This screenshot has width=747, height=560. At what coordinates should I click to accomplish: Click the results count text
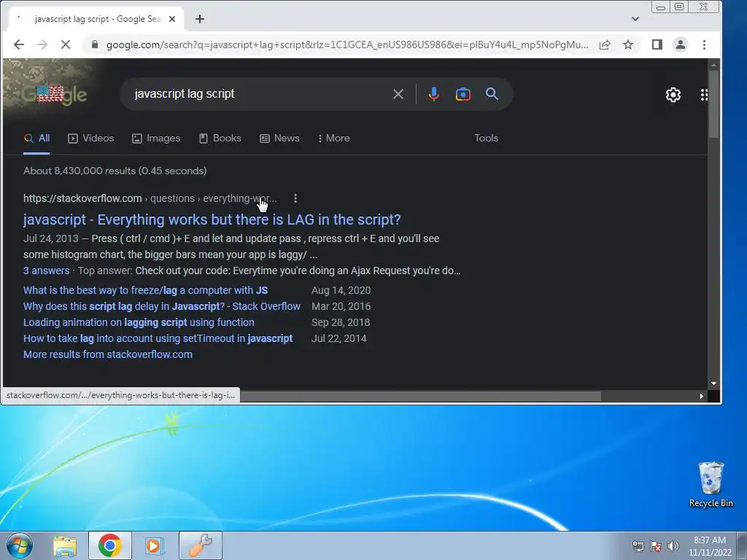click(x=115, y=171)
